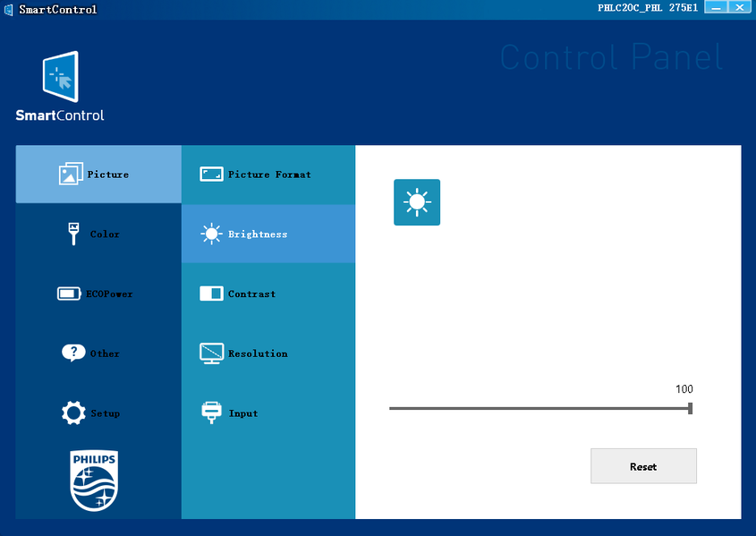The image size is (756, 536).
Task: Select Input submenu label
Action: 243,413
